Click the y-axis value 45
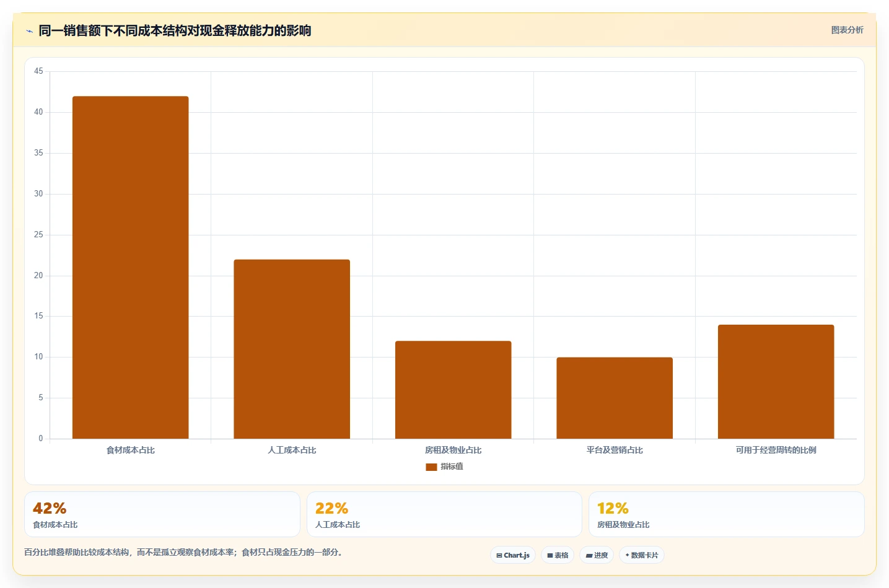Screen dimensions: 889x588 (38, 71)
